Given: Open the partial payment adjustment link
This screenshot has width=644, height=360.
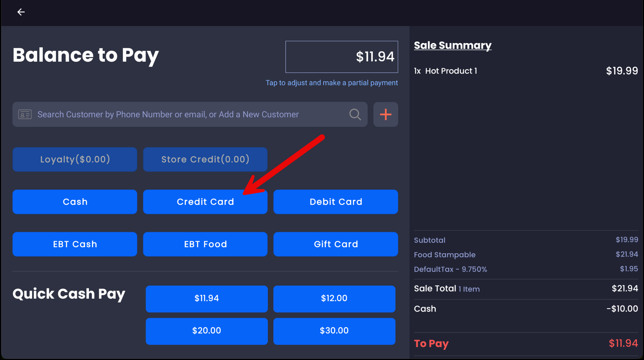Looking at the screenshot, I should pos(332,83).
